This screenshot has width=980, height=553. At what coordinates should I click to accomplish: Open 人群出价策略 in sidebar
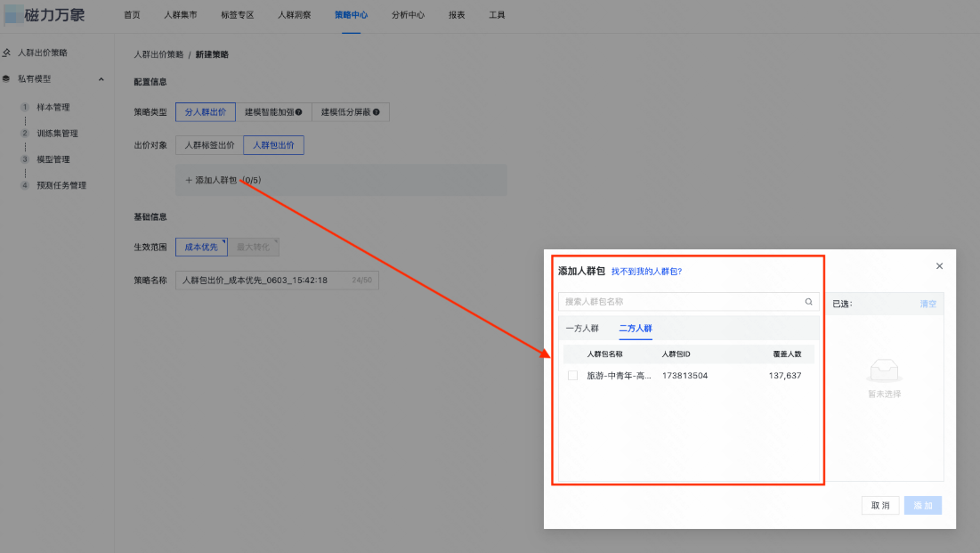(x=43, y=53)
